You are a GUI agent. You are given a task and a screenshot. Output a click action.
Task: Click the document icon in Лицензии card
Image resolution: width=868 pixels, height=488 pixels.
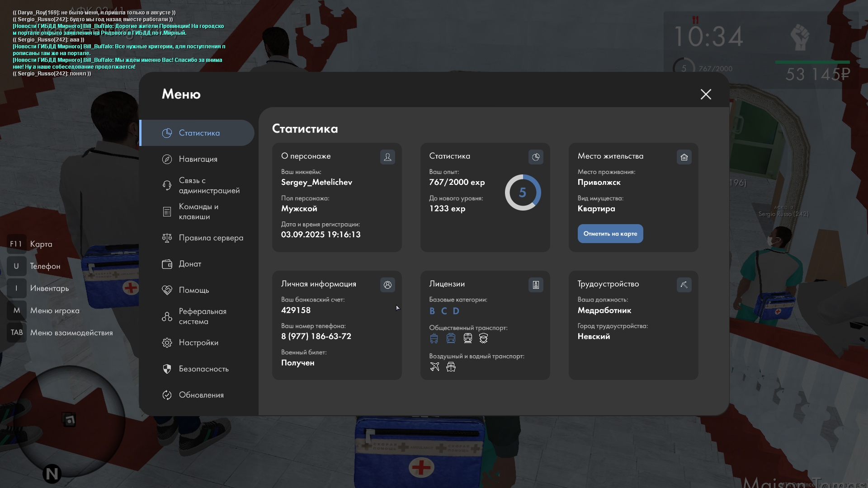(536, 285)
